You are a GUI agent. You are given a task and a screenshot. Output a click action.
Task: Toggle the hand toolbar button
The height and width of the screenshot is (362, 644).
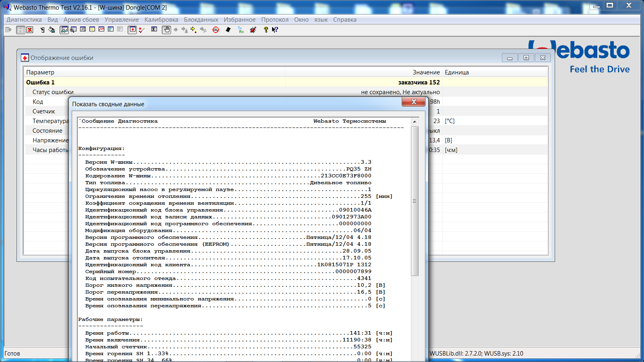[x=167, y=30]
